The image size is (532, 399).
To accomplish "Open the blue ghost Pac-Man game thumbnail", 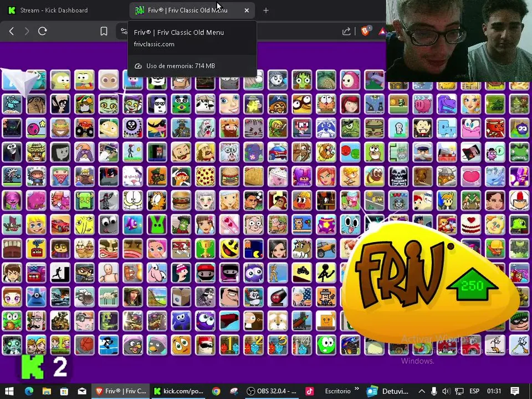I will 253,249.
